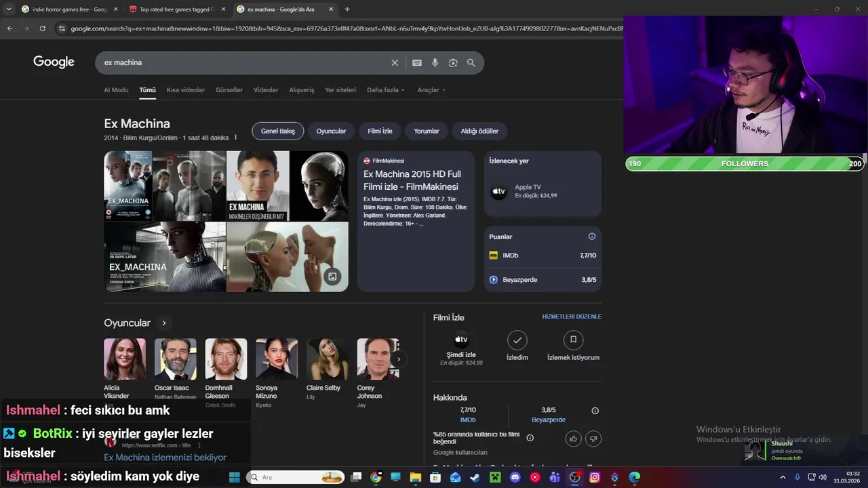Open the image gallery icon on poster collage

pyautogui.click(x=332, y=276)
